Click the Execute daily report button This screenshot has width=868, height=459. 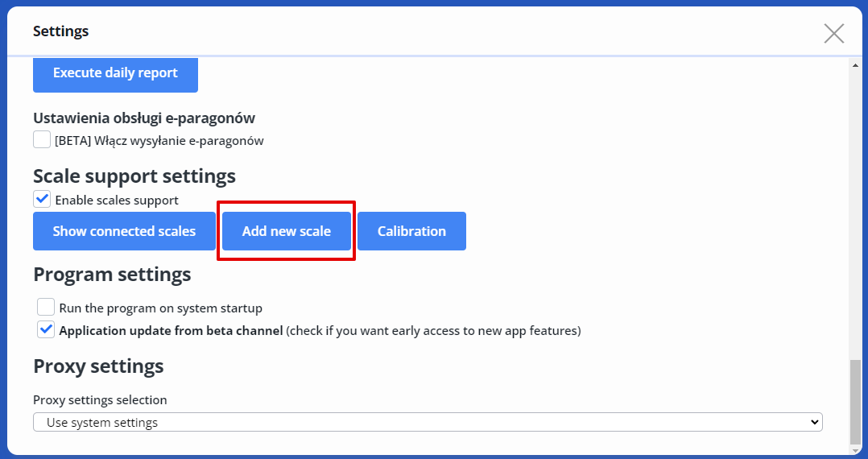click(115, 73)
